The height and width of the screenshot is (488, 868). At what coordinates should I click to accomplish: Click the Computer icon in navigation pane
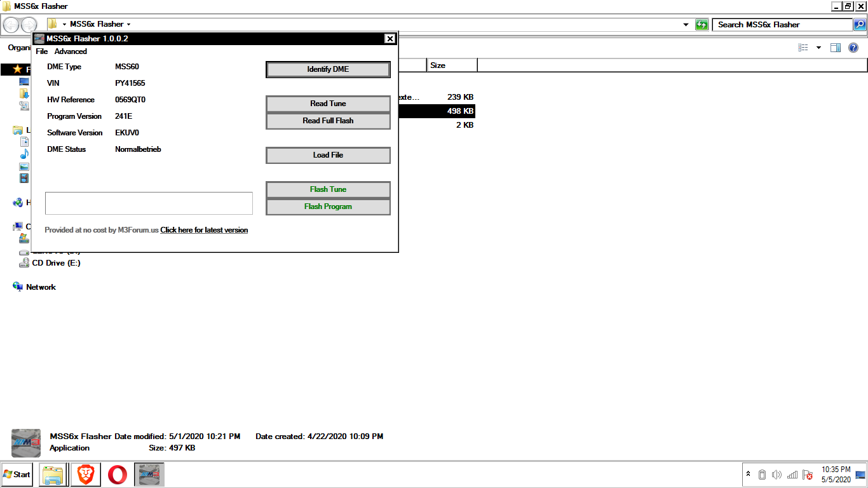tap(18, 227)
